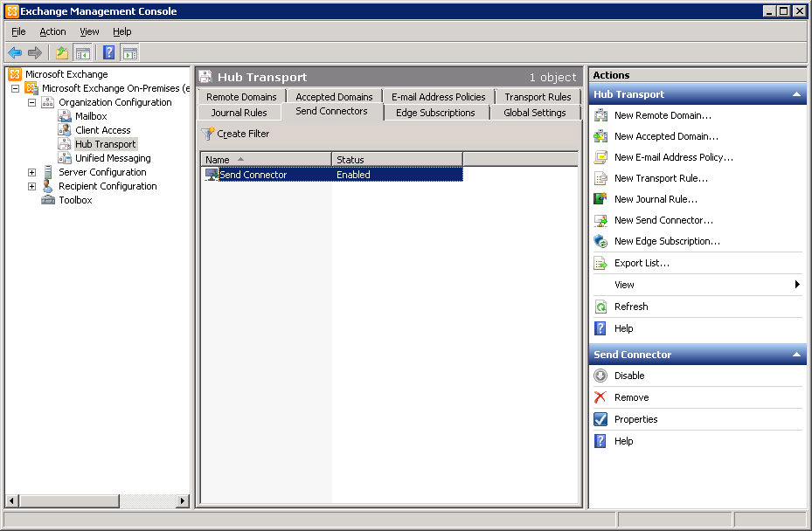Open the Action menu

[x=52, y=31]
